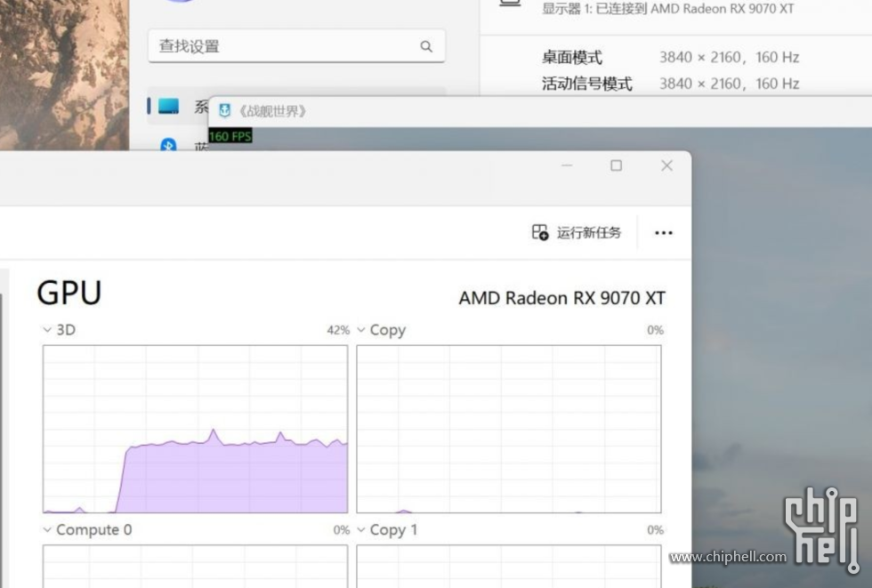Click the 显示器 1 connection info text
This screenshot has height=588, width=872.
tap(667, 8)
